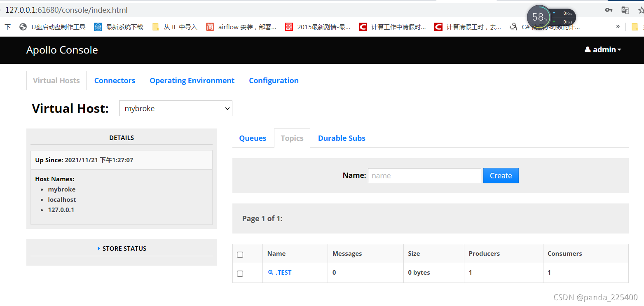Image resolution: width=644 pixels, height=306 pixels.
Task: Open the Virtual Host mybroke dropdown
Action: pos(176,108)
